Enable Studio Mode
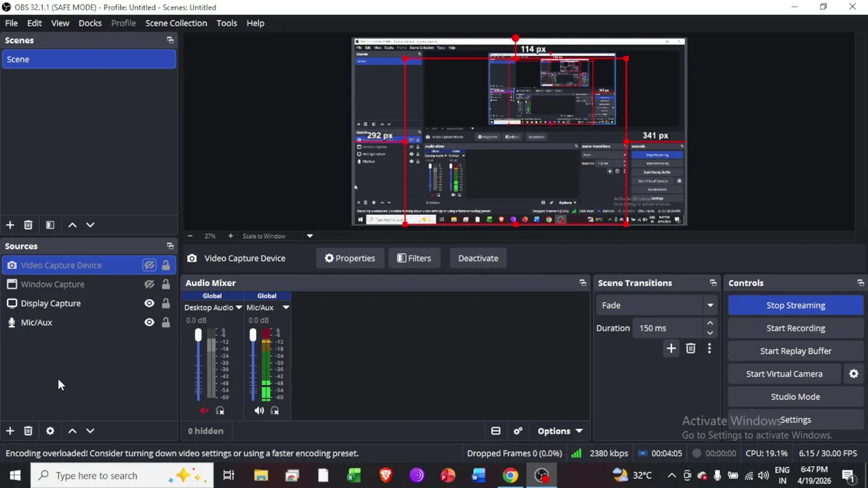868x488 pixels. pyautogui.click(x=795, y=396)
